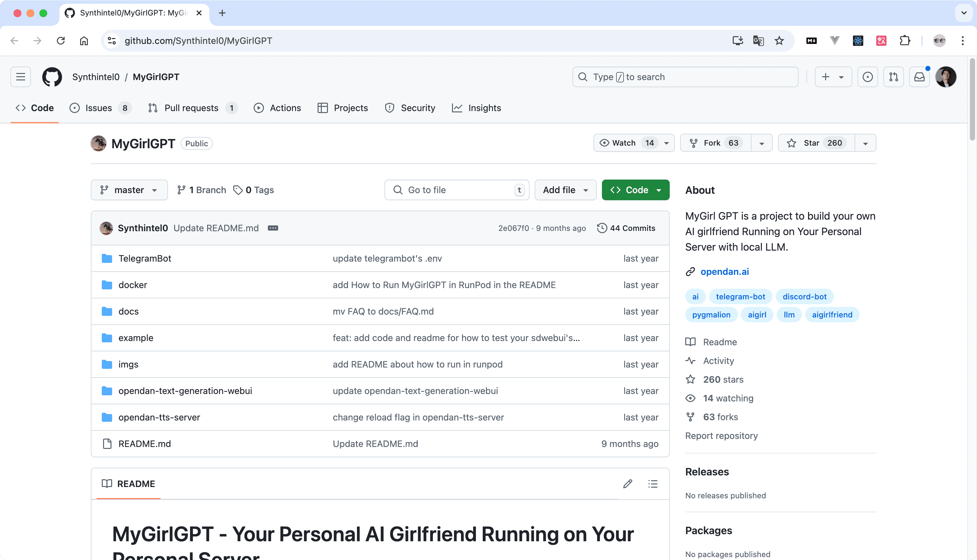Viewport: 977px width, 560px height.
Task: Open the GitHub logo homepage icon
Action: coord(52,77)
